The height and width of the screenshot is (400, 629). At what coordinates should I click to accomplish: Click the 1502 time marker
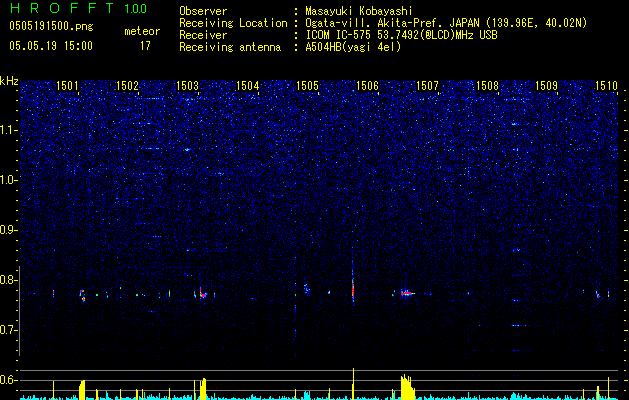click(x=127, y=85)
